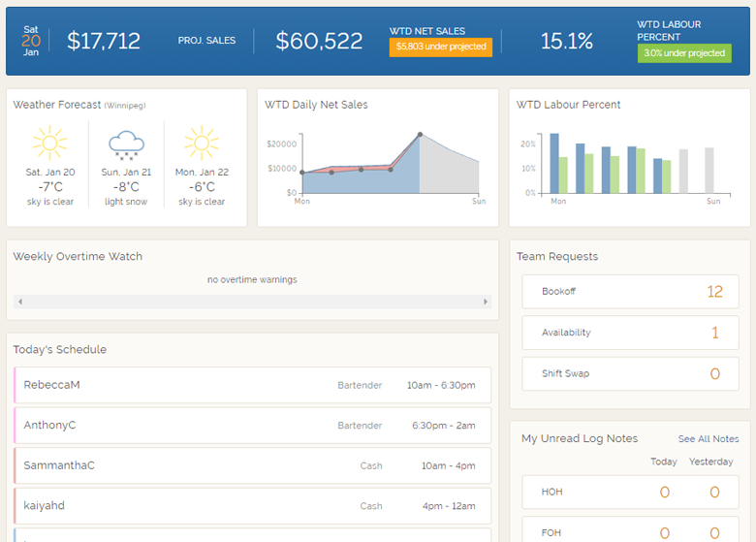Click the left arrow of overtime scrollbar
This screenshot has height=542, width=756.
tap(20, 303)
